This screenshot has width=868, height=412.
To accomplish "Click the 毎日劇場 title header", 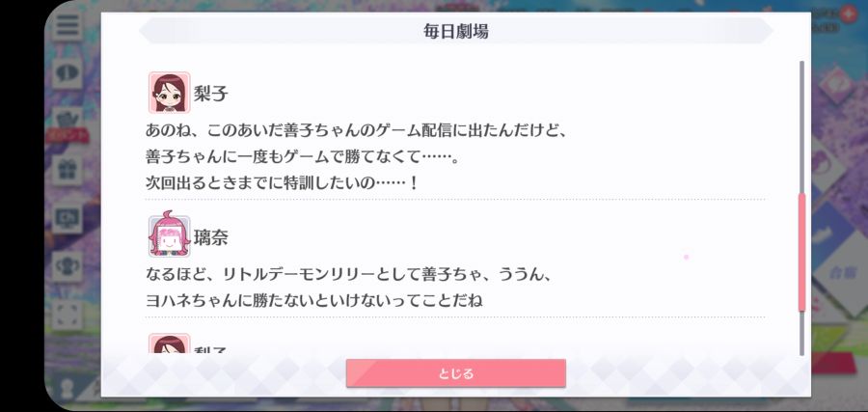I will (x=455, y=31).
